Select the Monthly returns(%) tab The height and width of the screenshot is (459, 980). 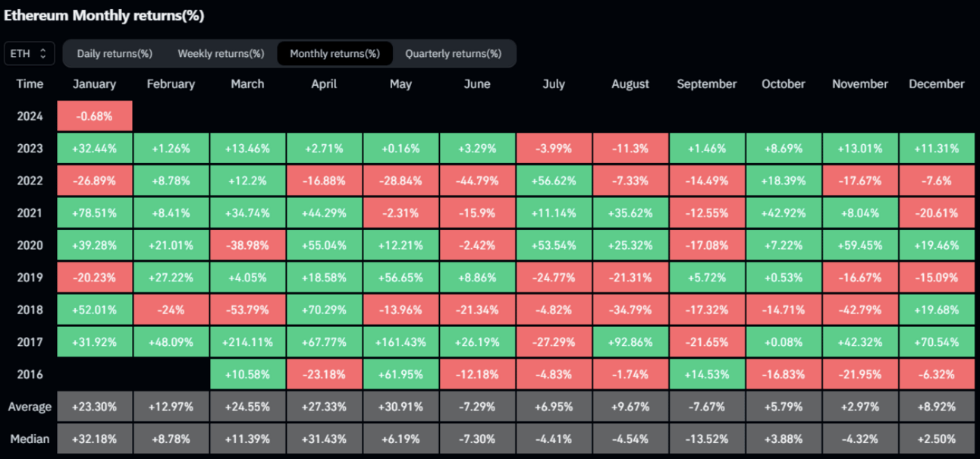[335, 54]
